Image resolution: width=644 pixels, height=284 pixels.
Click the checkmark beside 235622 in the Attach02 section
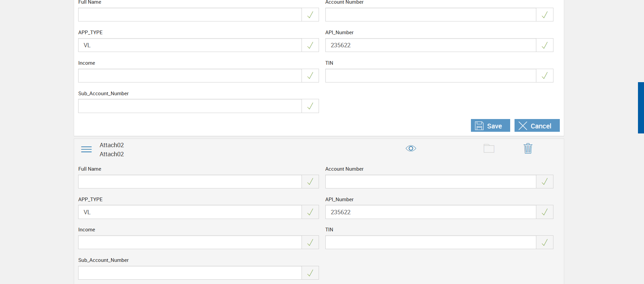tap(544, 212)
